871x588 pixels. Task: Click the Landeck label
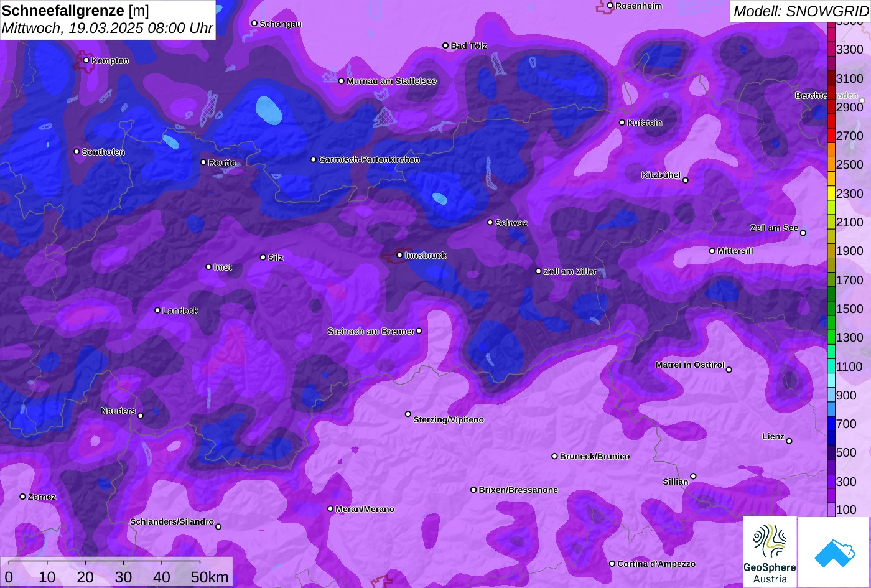(180, 310)
